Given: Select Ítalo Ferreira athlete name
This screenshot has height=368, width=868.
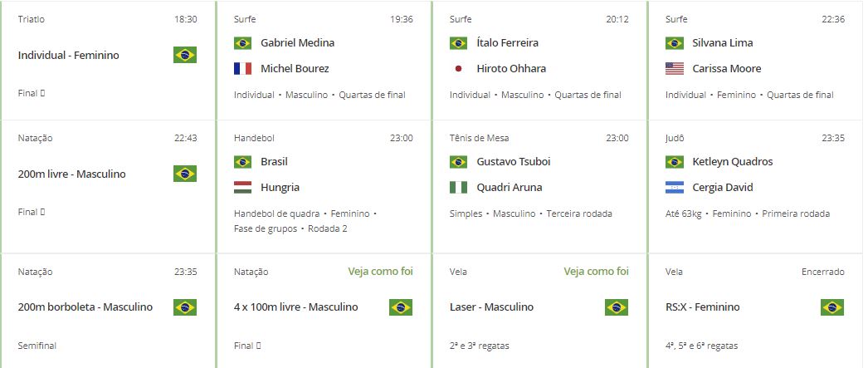Looking at the screenshot, I should 507,42.
